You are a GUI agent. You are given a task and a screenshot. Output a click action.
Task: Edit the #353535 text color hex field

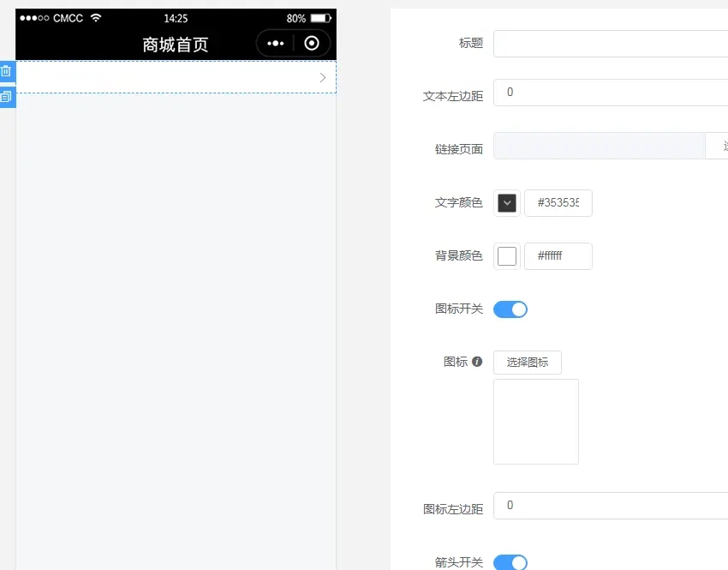[x=558, y=203]
